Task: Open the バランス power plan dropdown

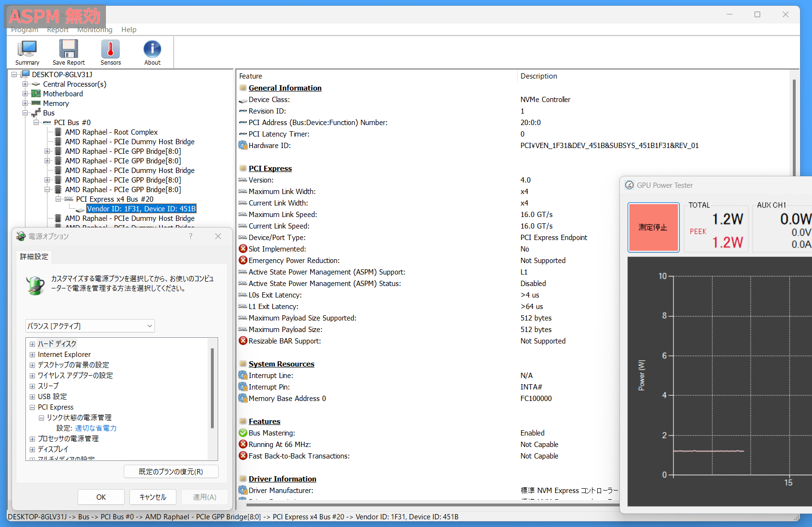Action: click(x=90, y=326)
